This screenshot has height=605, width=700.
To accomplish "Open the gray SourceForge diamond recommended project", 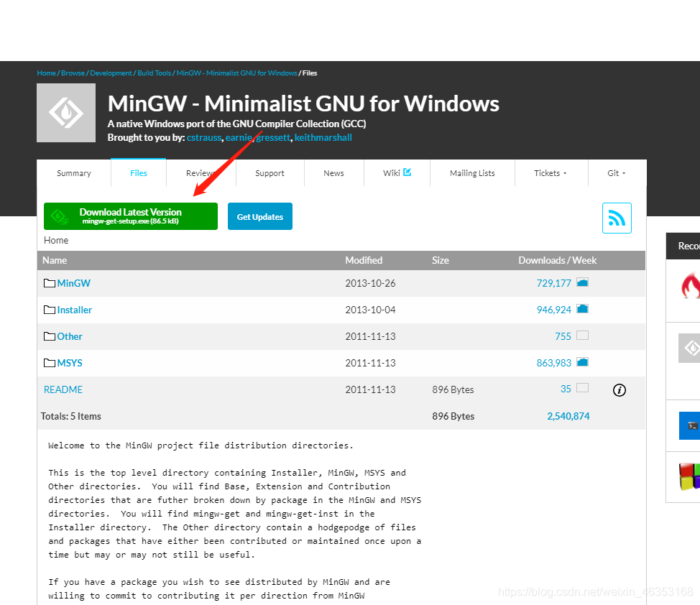I will (689, 348).
